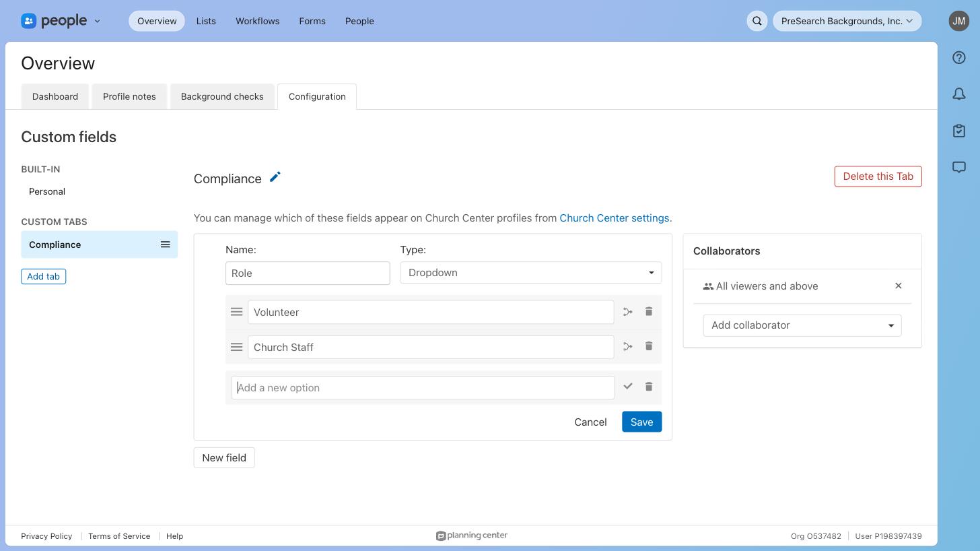Open the search magnifier icon

pyautogui.click(x=757, y=21)
